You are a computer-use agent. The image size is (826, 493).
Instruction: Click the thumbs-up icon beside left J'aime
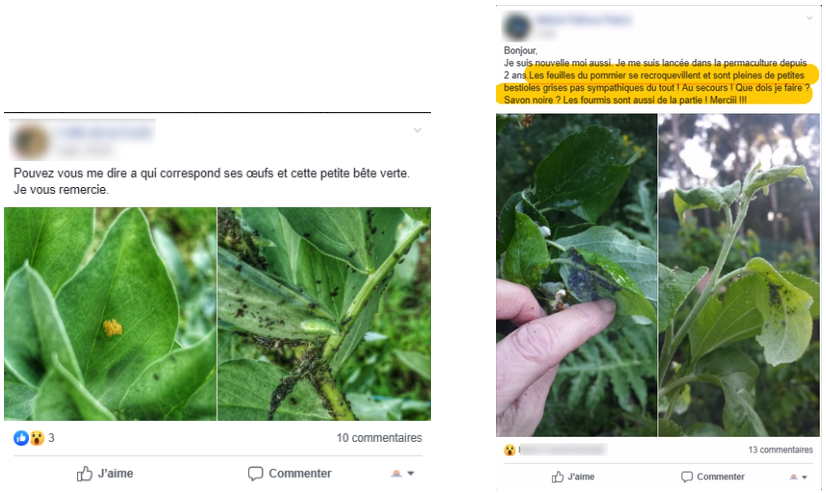(84, 474)
